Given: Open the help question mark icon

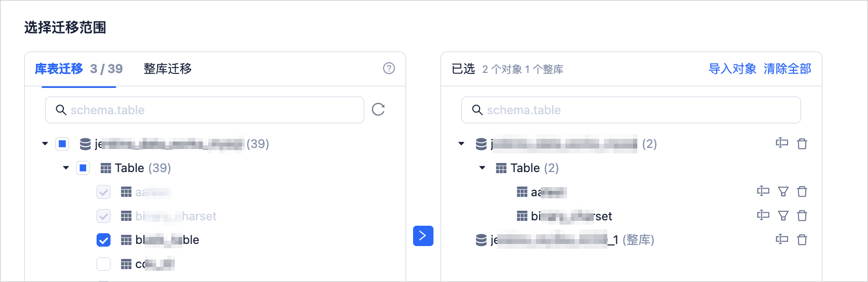Looking at the screenshot, I should pos(389,68).
